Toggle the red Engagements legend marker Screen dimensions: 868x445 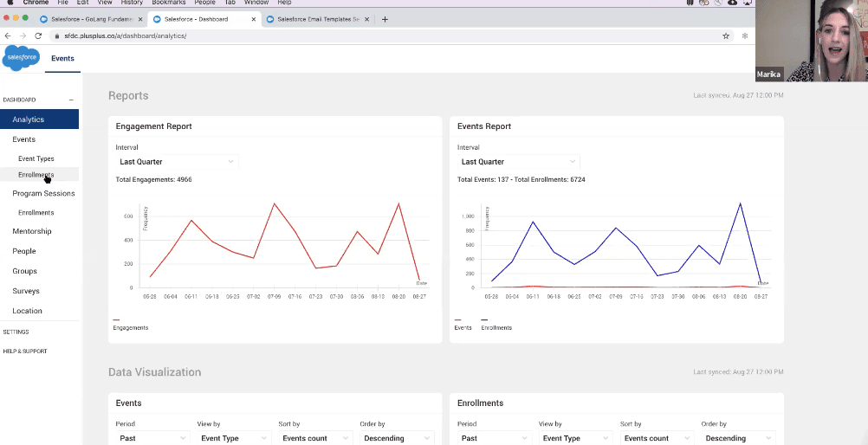coord(116,320)
